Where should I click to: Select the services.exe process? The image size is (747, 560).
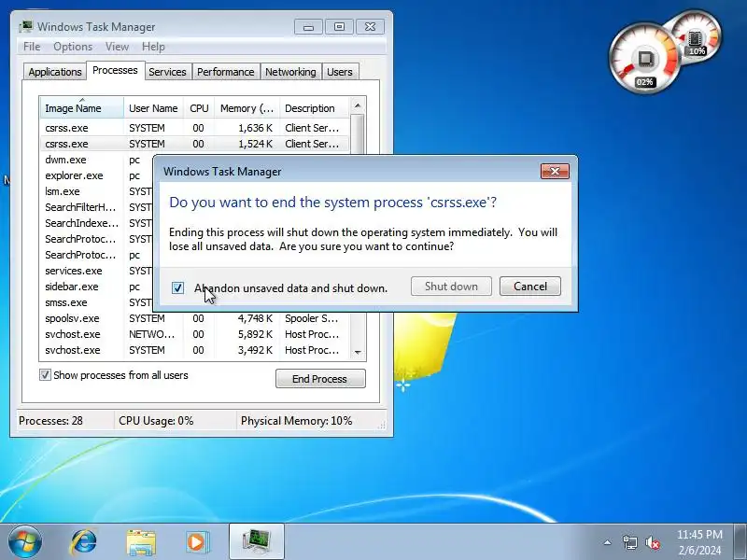click(x=97, y=271)
